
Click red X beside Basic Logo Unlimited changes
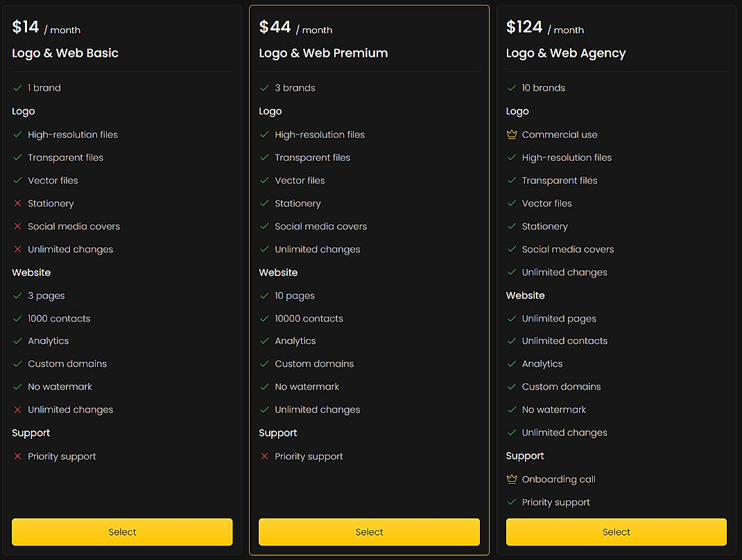tap(17, 250)
